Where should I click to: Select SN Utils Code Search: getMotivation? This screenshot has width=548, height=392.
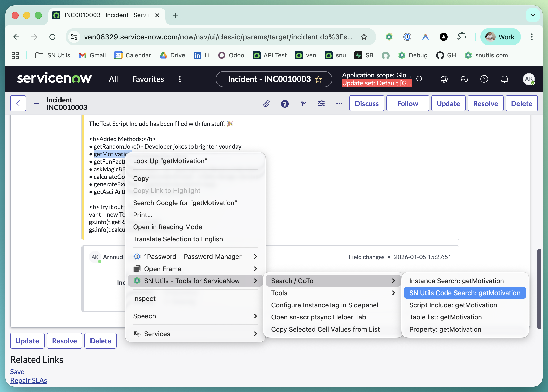coord(465,293)
